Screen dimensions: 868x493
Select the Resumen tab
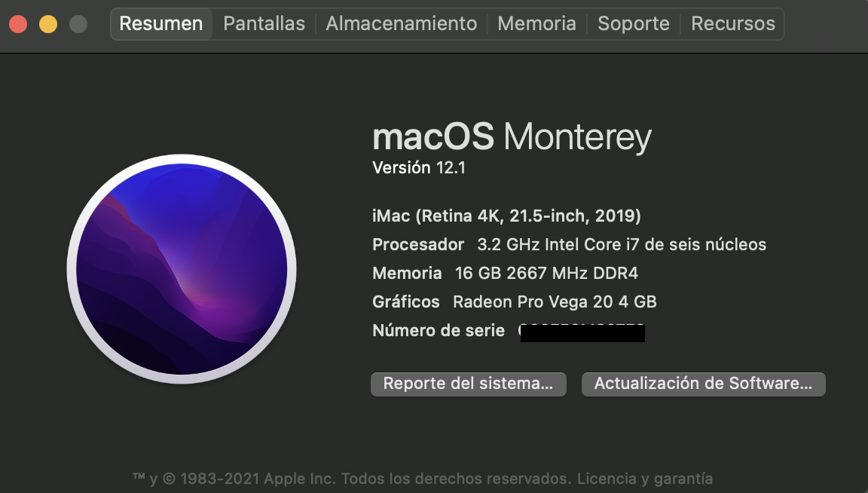click(x=161, y=24)
